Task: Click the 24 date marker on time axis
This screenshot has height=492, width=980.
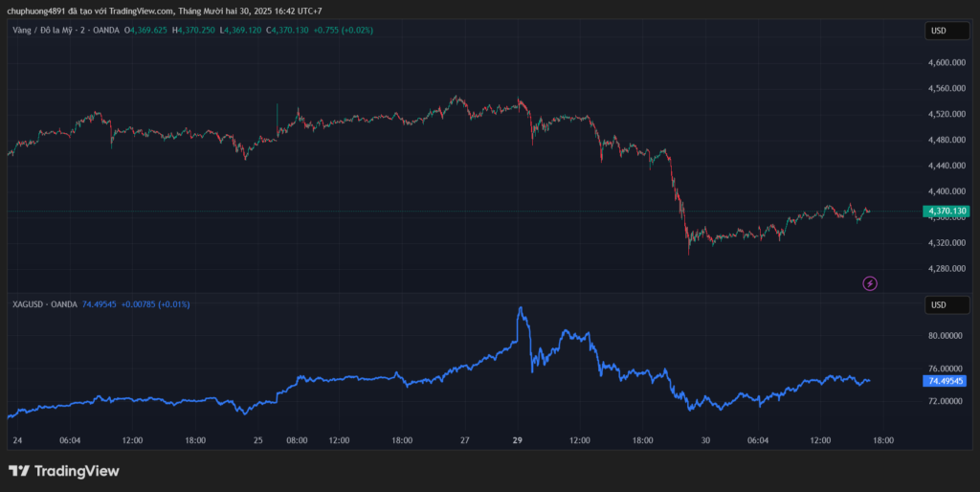Action: tap(16, 441)
